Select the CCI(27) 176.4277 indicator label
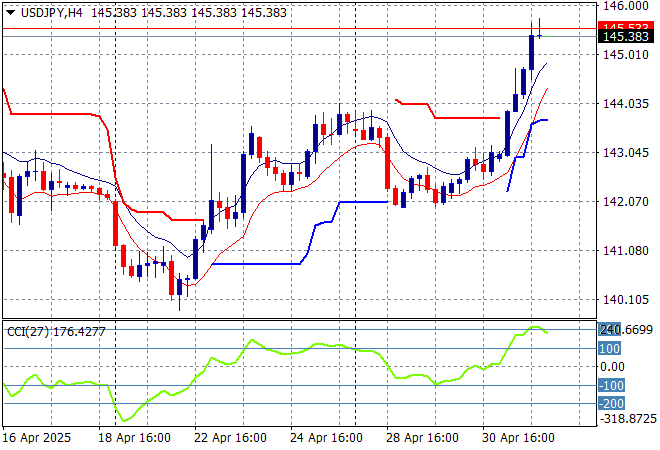This screenshot has height=450, width=660. [56, 332]
